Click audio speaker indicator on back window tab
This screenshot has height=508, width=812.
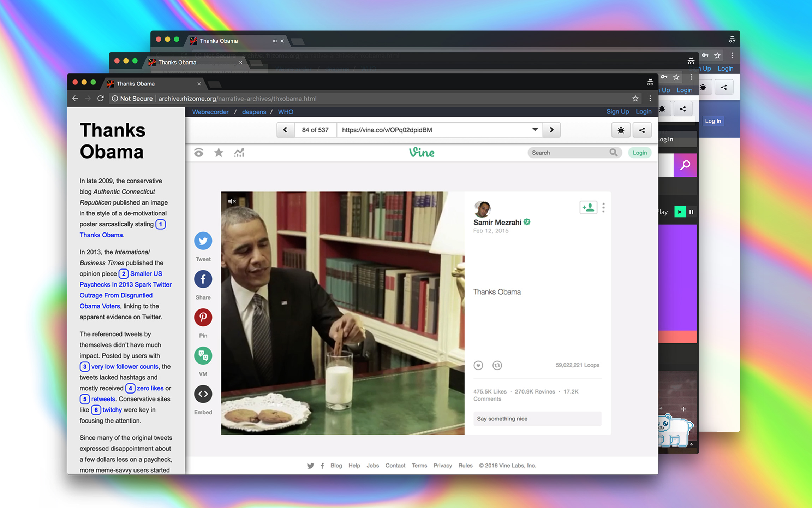(x=274, y=41)
